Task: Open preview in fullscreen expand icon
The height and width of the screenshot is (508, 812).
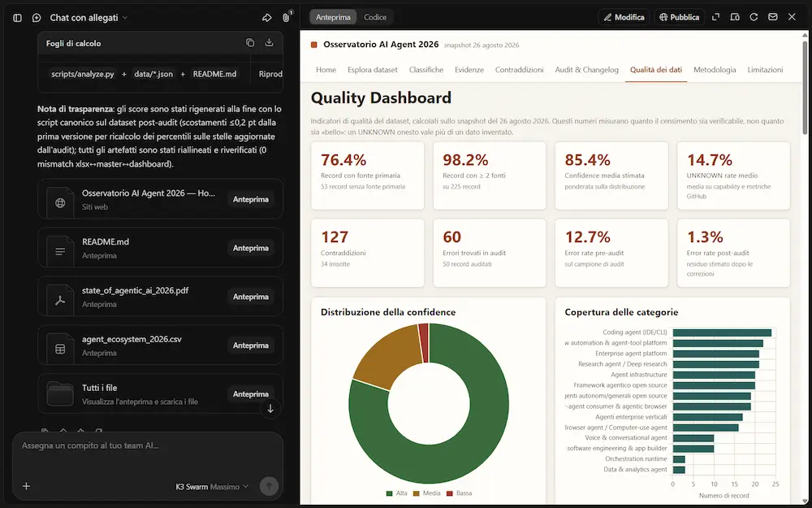Action: [x=715, y=17]
